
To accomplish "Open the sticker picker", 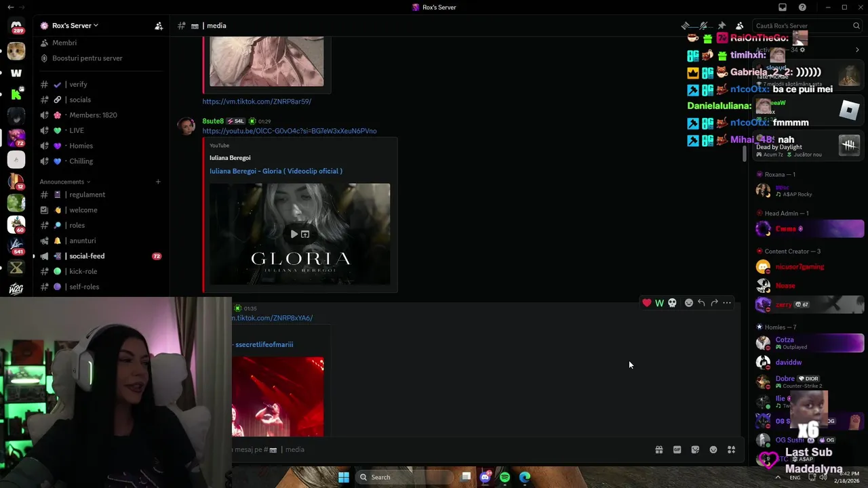I will pos(695,449).
